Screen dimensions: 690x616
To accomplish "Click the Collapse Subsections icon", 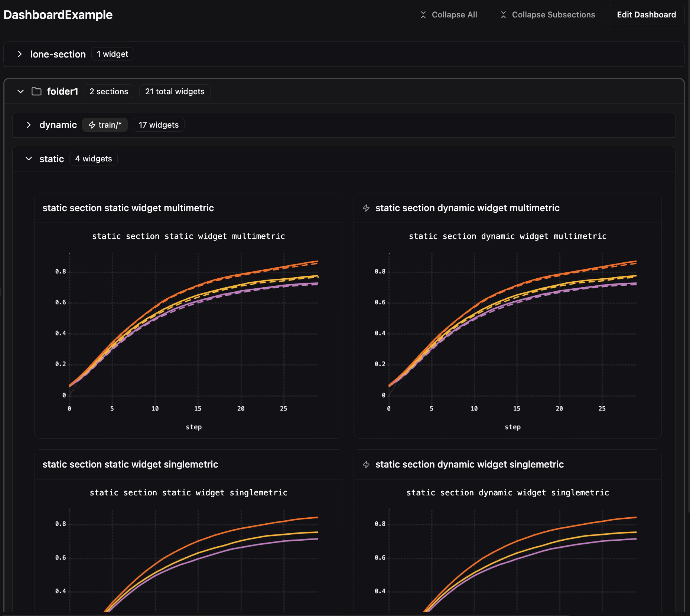I will pyautogui.click(x=504, y=15).
